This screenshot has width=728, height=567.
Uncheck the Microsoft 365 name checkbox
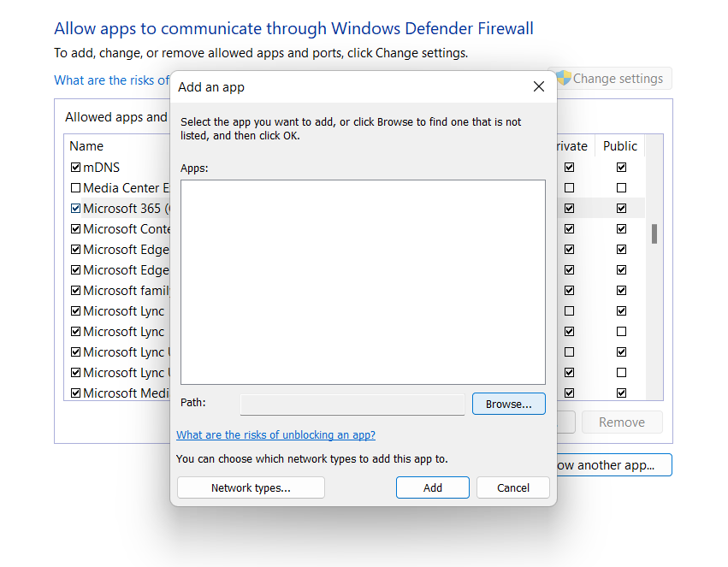[75, 209]
